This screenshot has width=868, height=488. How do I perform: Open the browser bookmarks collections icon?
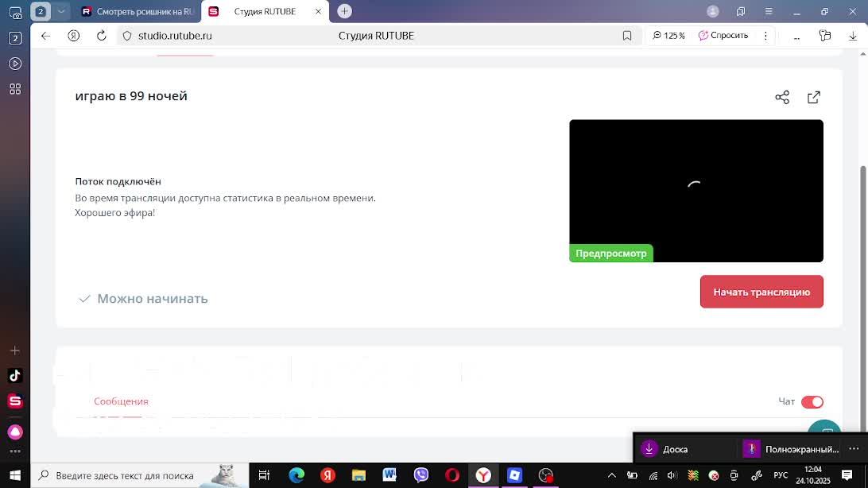click(741, 11)
